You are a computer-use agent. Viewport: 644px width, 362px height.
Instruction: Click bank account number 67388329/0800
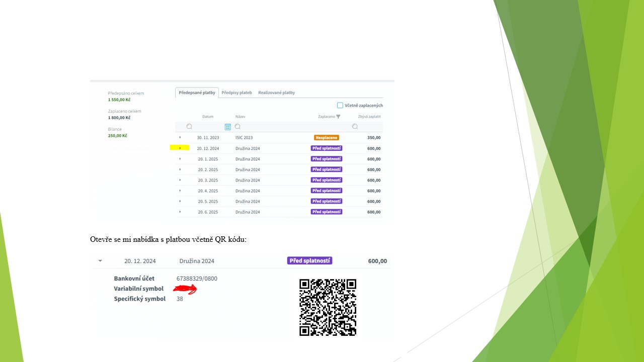click(197, 279)
